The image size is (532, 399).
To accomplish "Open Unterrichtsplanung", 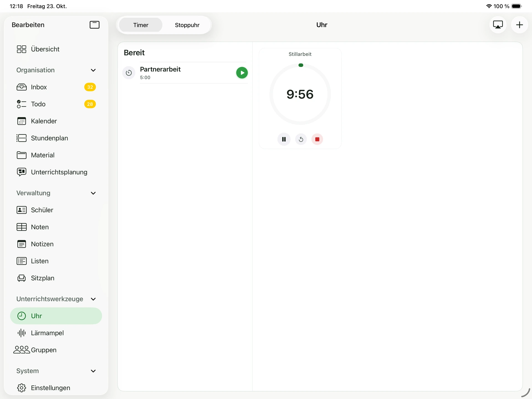I will point(56,172).
